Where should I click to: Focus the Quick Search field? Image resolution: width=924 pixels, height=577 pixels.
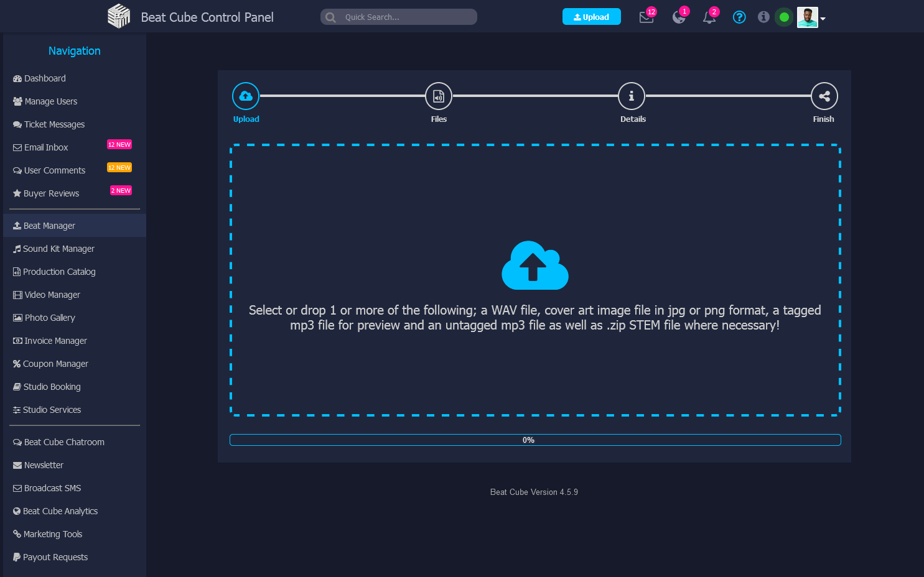404,17
